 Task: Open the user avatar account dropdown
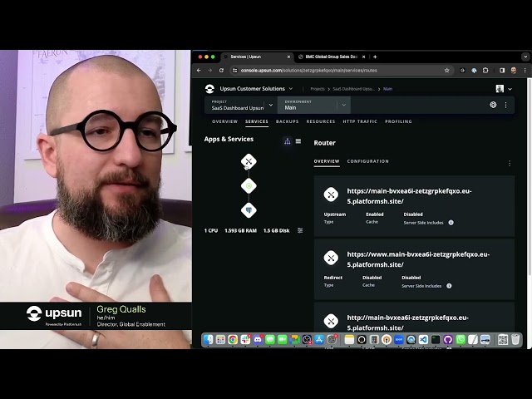pyautogui.click(x=504, y=89)
